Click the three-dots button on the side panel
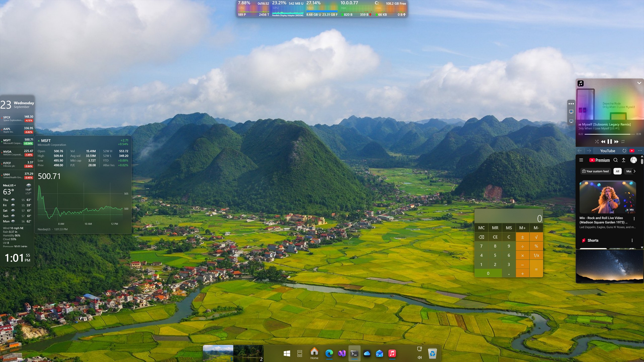This screenshot has width=644, height=362. tap(571, 104)
